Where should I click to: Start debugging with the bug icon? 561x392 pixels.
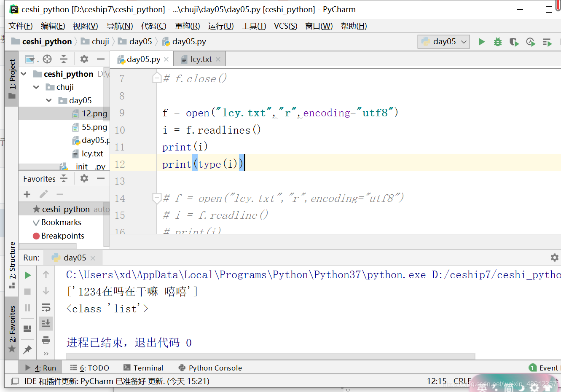498,42
